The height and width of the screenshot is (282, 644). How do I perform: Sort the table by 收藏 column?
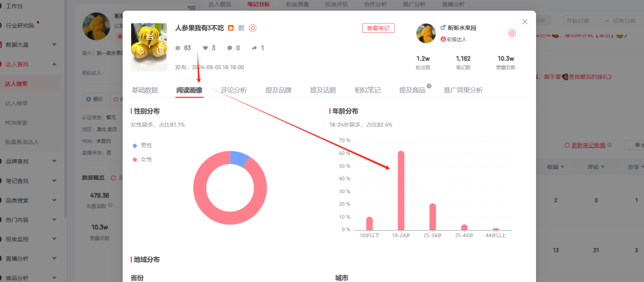click(x=555, y=167)
